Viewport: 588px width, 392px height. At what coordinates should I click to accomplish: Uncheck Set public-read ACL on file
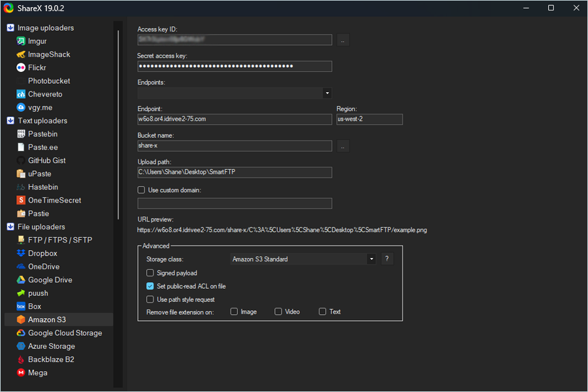[151, 286]
